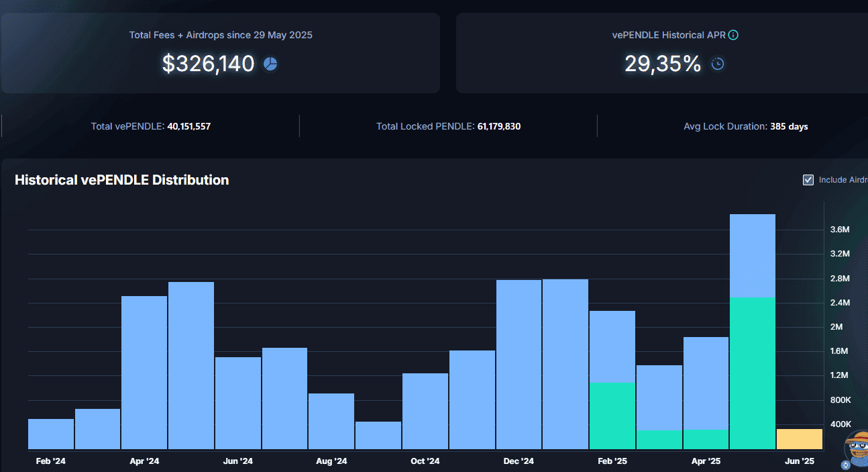
Task: Click the 400K y-axis label
Action: [840, 424]
